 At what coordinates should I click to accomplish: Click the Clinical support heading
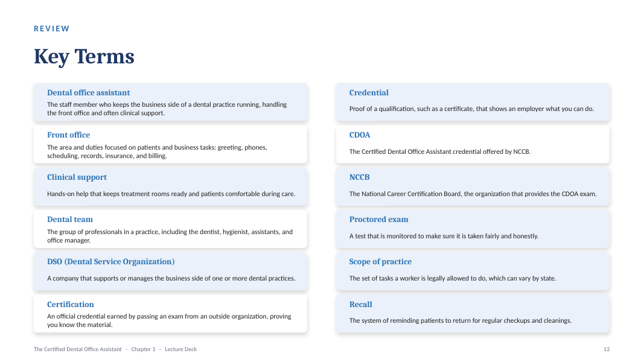77,177
